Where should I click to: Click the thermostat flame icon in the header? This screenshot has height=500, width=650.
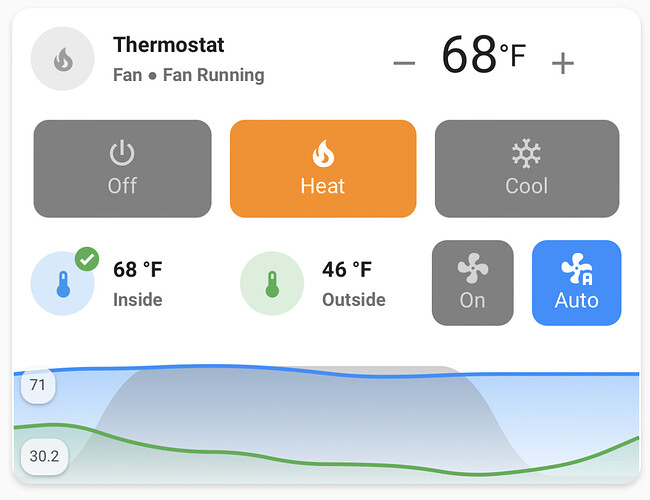(63, 59)
